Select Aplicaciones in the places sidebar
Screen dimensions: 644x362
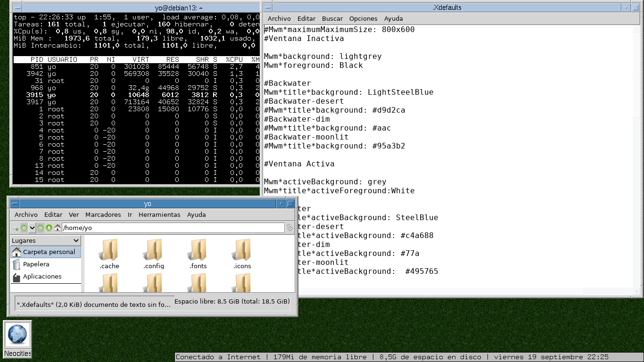pyautogui.click(x=42, y=277)
